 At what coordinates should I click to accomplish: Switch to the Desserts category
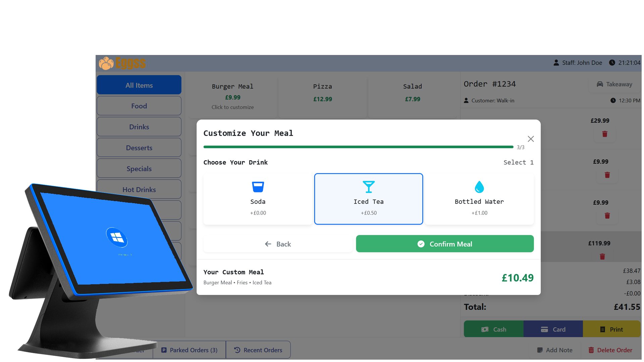(x=139, y=147)
